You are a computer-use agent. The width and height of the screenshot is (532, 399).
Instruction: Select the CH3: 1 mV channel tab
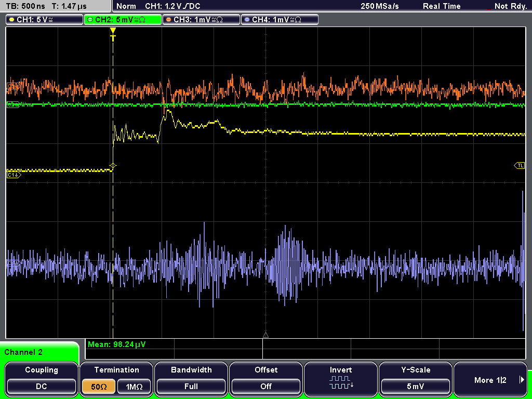pyautogui.click(x=201, y=20)
